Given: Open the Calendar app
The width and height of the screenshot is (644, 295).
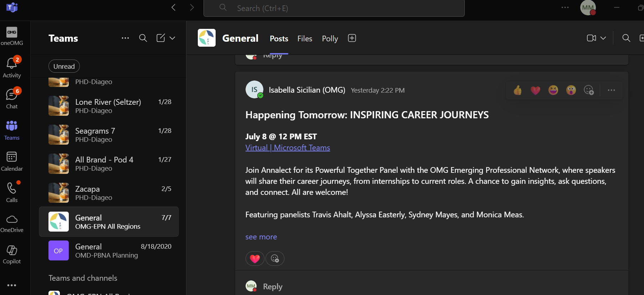Looking at the screenshot, I should 12,161.
